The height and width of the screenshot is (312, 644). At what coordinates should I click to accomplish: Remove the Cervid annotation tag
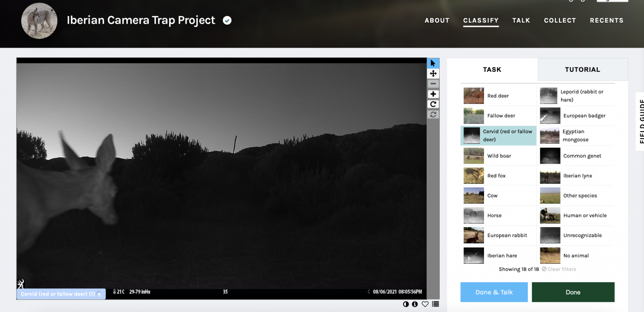(99, 294)
